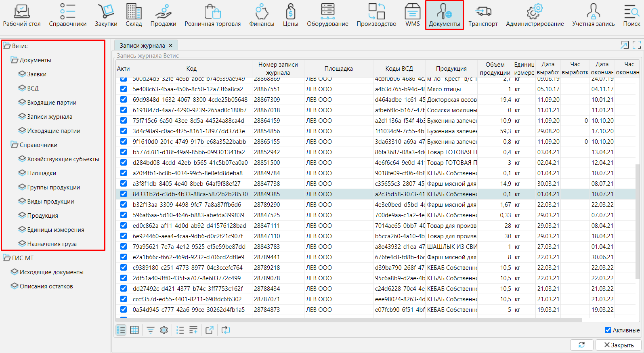This screenshot has height=353, width=644.
Task: Click the export arrow icon in bottom toolbar
Action: 209,330
